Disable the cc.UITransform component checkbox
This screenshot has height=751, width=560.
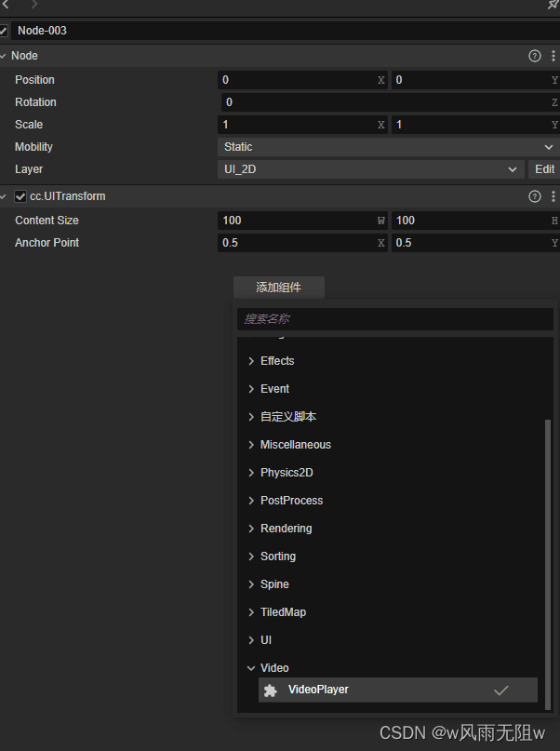tap(20, 196)
